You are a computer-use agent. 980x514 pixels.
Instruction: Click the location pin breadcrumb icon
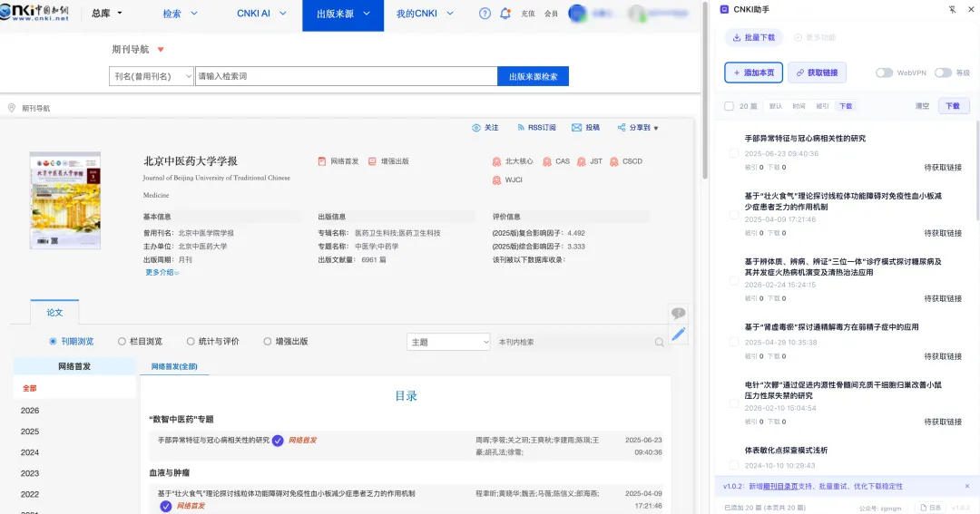coord(11,107)
